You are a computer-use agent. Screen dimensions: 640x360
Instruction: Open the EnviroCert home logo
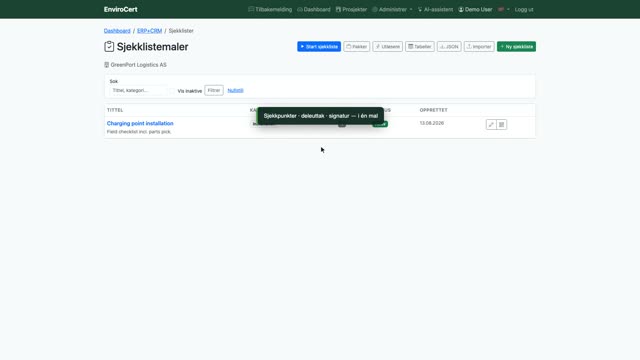tap(120, 9)
